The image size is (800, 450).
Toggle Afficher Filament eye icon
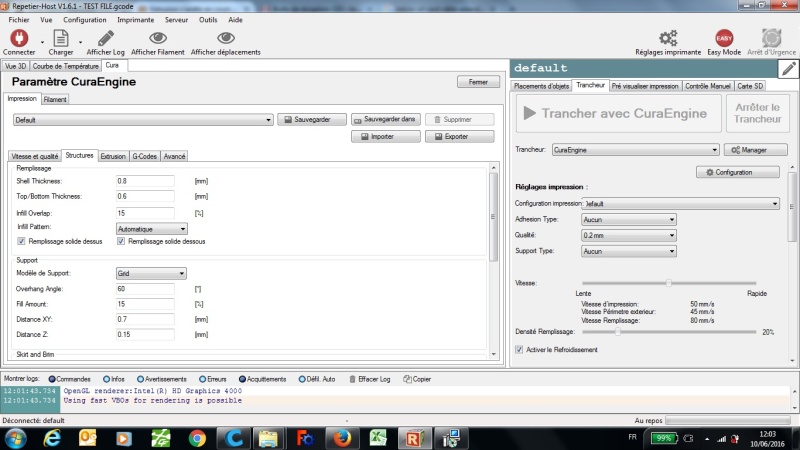(x=158, y=38)
